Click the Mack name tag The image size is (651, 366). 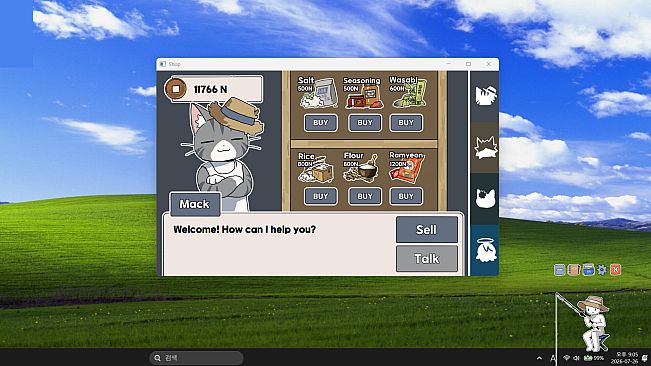click(195, 204)
